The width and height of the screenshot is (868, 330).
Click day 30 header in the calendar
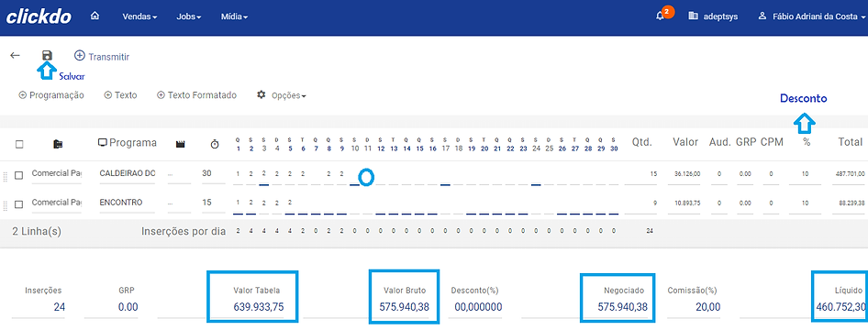[x=613, y=144]
